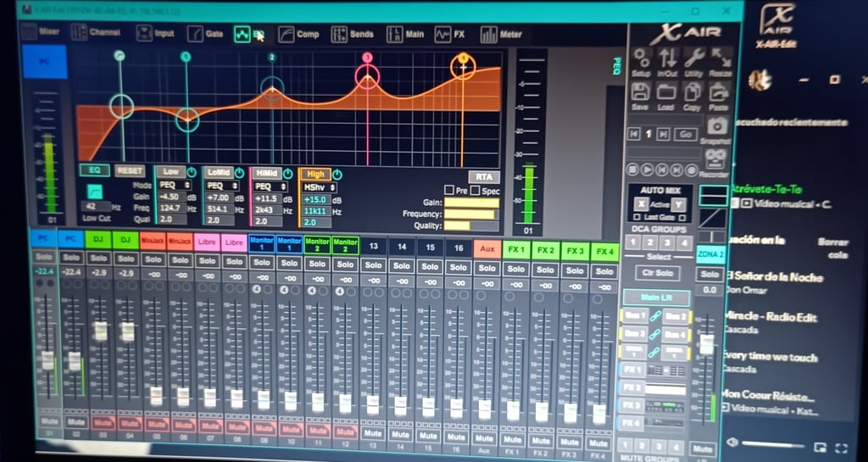
Task: Mute channel 13
Action: click(x=372, y=434)
